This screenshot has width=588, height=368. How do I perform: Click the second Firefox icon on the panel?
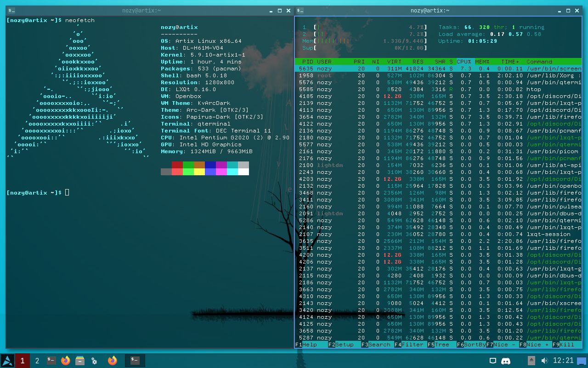pos(113,361)
